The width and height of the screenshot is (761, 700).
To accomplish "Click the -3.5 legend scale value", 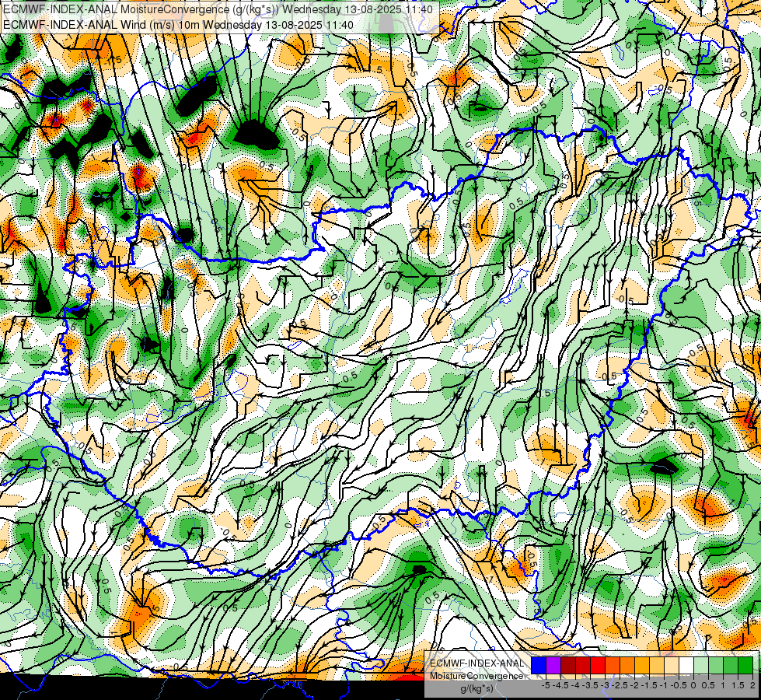I will 590,685.
